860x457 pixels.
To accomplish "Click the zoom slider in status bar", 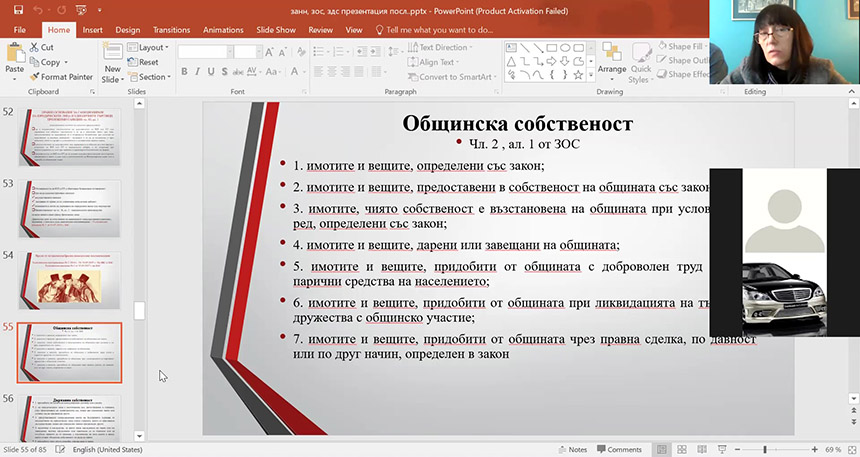I will click(x=766, y=450).
